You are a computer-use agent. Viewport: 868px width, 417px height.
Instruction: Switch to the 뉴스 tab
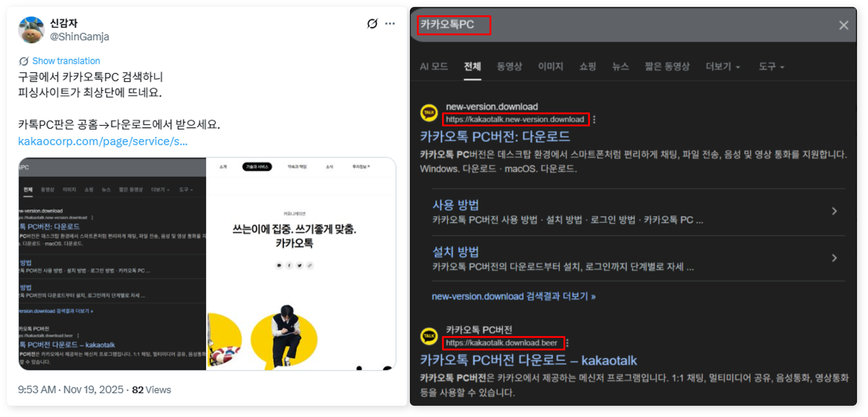click(x=620, y=66)
